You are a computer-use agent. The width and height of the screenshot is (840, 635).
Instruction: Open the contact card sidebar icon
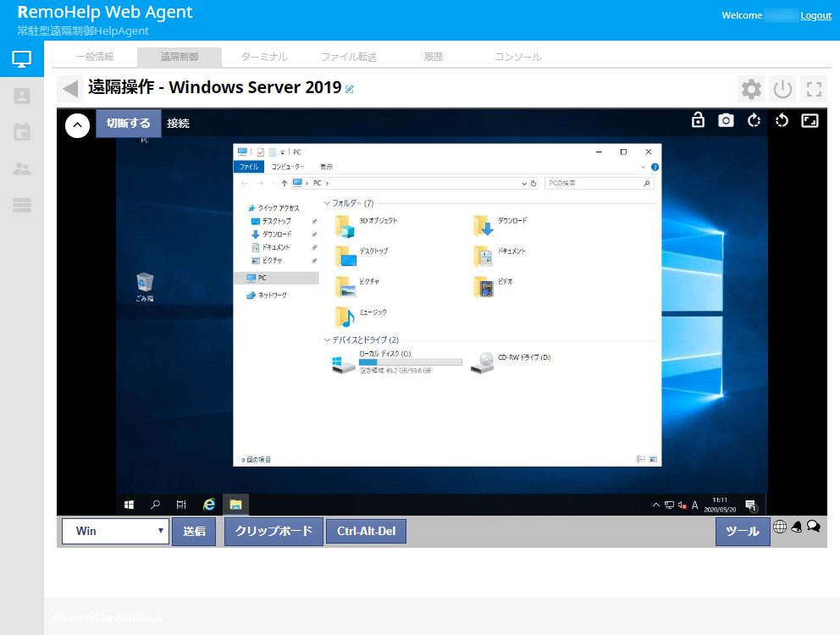tap(21, 96)
